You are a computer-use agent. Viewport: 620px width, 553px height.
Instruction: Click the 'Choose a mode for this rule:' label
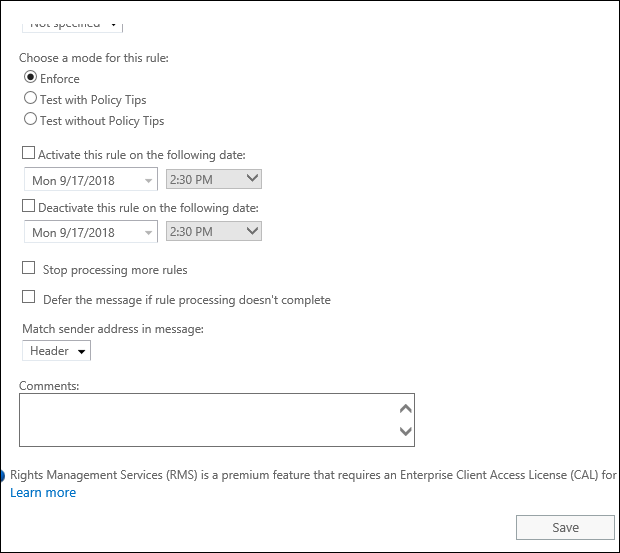point(94,58)
